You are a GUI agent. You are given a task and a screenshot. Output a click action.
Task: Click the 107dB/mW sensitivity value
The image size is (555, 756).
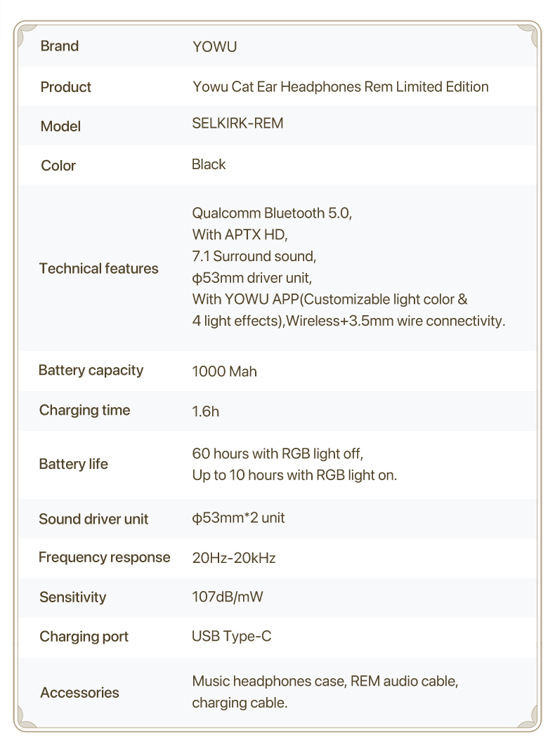pos(228,597)
